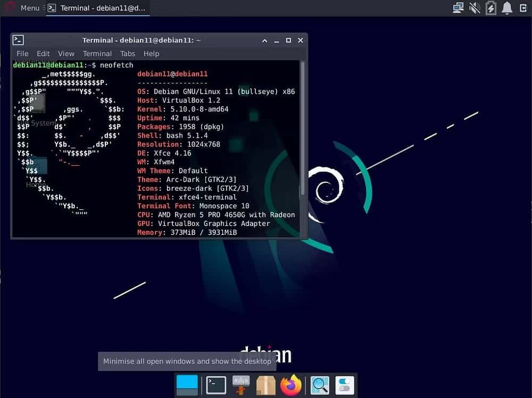532x398 pixels.
Task: Click the log out icon in the top panel
Action: click(x=523, y=8)
